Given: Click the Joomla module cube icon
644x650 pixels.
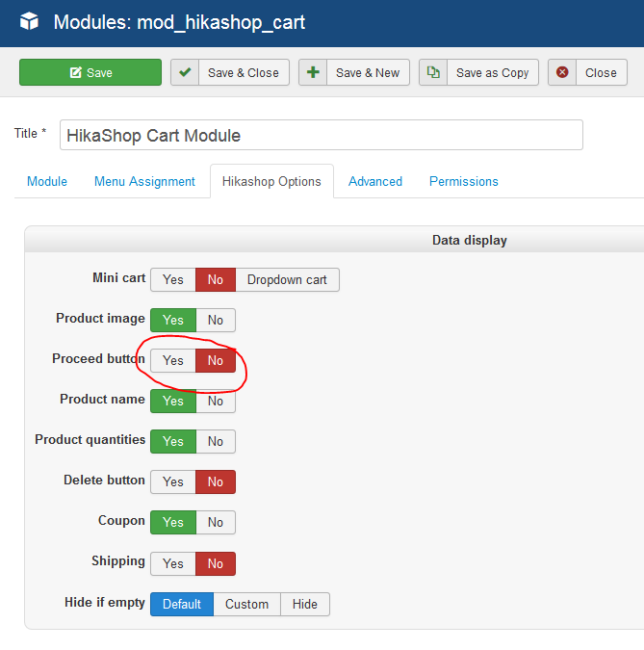Looking at the screenshot, I should pos(30,21).
